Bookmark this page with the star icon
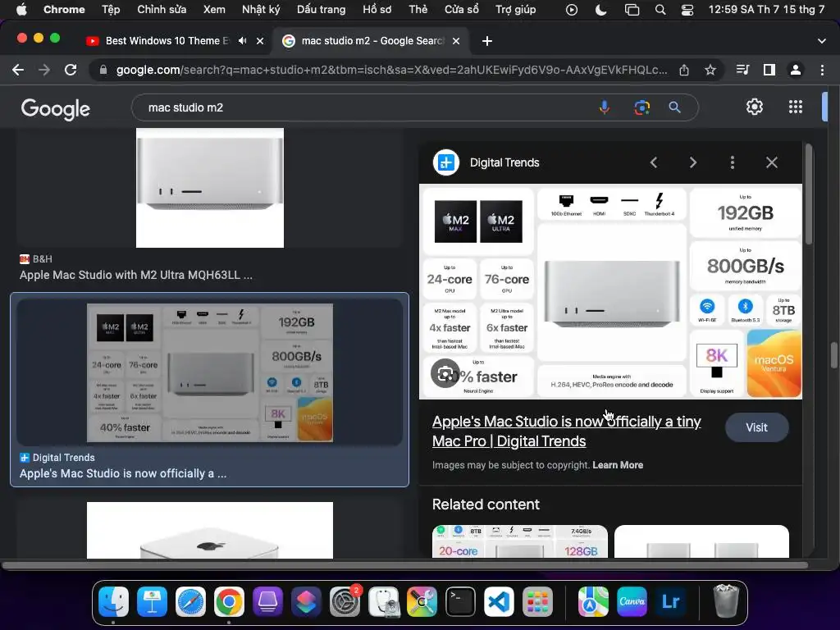 pos(710,71)
